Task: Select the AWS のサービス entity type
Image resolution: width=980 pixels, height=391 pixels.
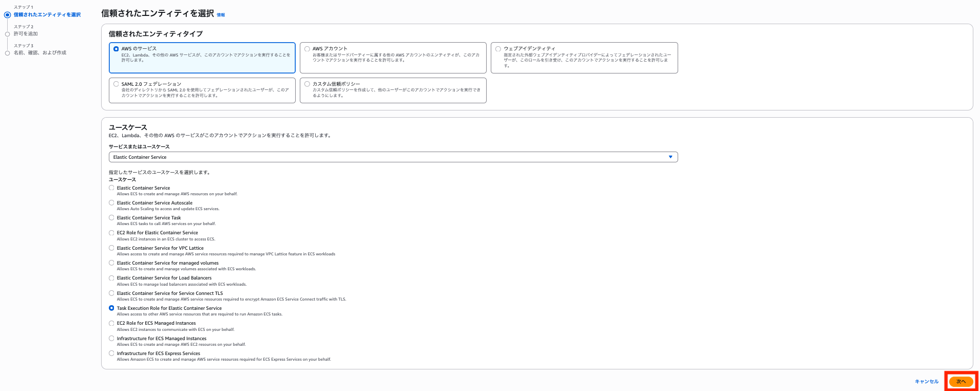Action: [117, 49]
